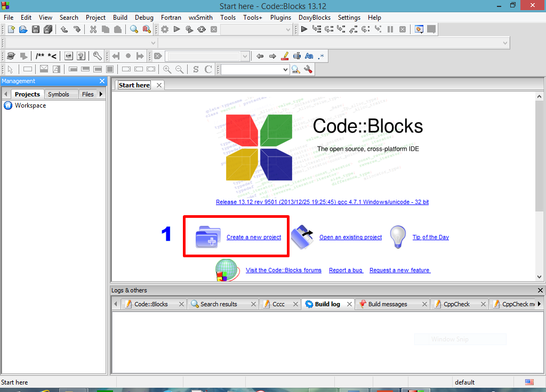Open the DoxyBlocks menu
This screenshot has width=546, height=392.
tap(315, 18)
